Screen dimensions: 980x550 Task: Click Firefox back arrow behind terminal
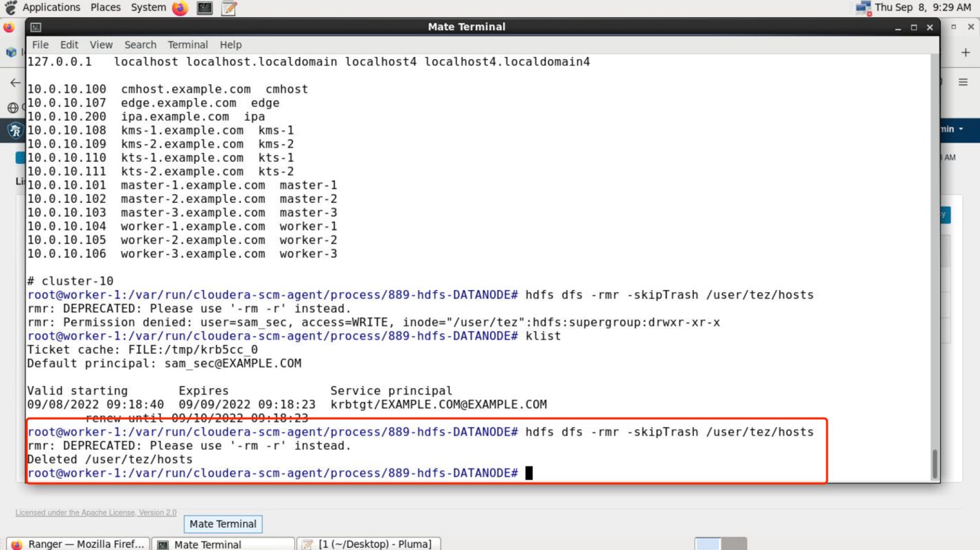(x=15, y=83)
